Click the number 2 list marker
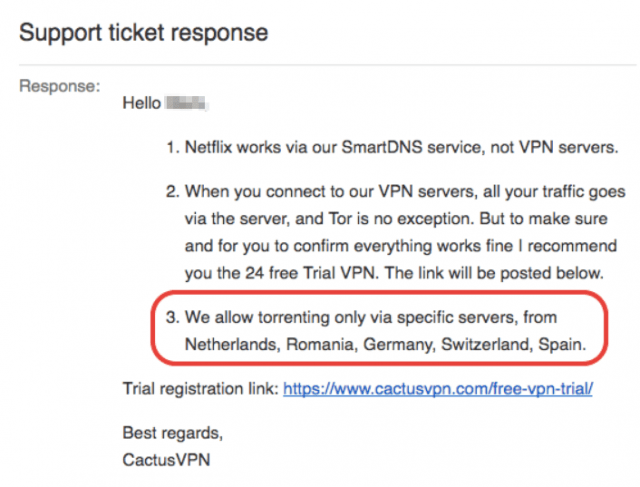The width and height of the screenshot is (640, 487). click(x=173, y=191)
